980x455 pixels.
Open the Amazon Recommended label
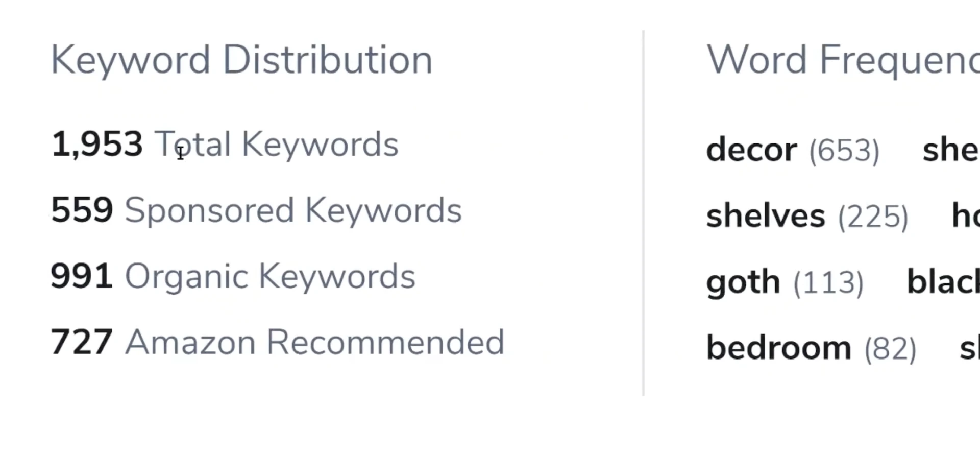click(x=314, y=342)
